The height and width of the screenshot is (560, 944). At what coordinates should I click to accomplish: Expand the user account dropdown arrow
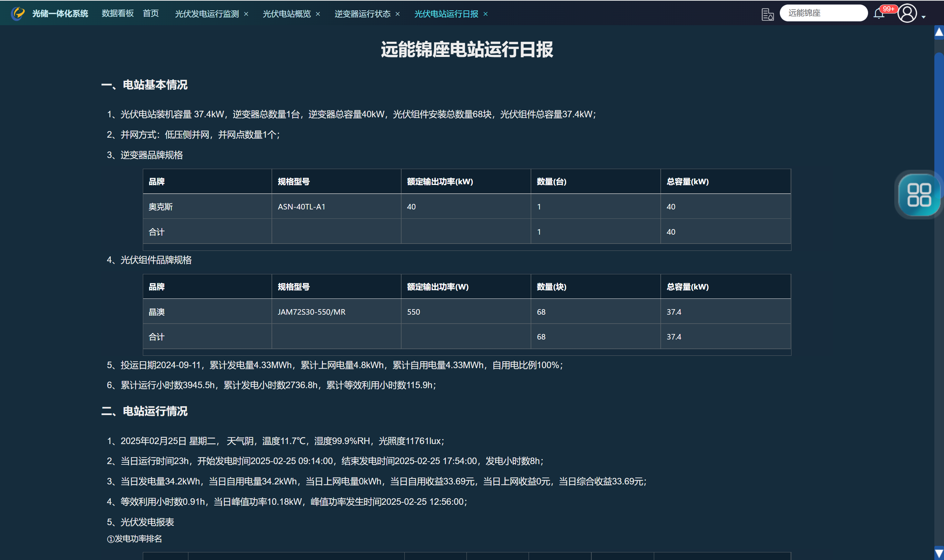(x=924, y=17)
